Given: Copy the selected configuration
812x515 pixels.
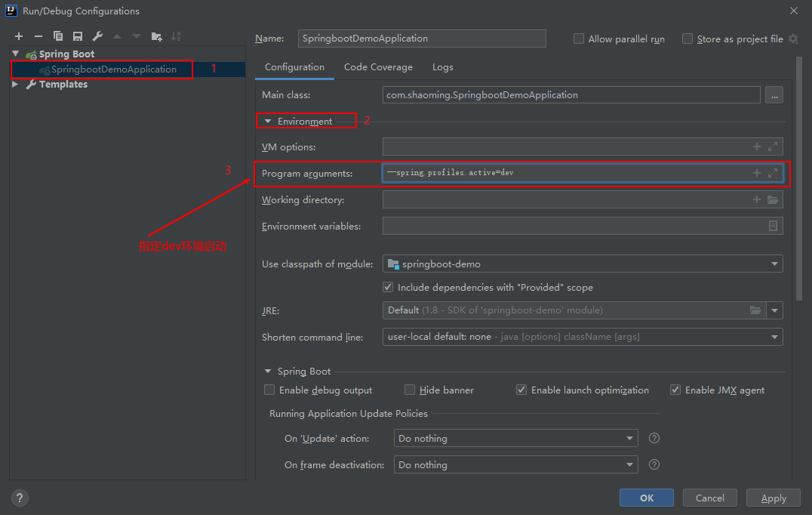Looking at the screenshot, I should click(58, 36).
